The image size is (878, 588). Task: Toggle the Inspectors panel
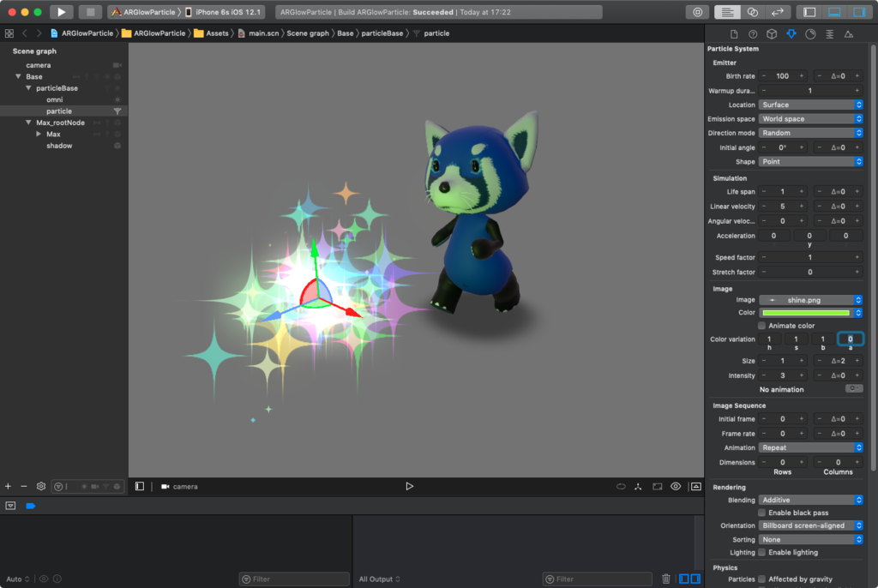tap(859, 12)
